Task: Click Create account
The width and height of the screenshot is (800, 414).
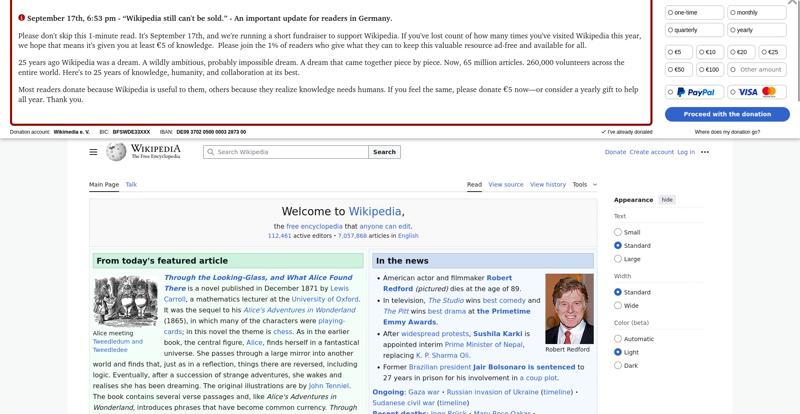Action: (x=652, y=152)
